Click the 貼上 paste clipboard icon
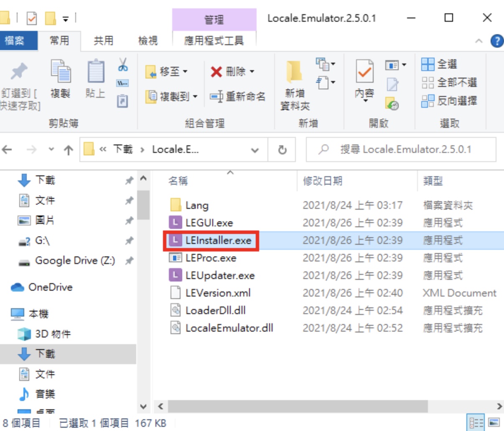This screenshot has width=504, height=431. coord(96,71)
